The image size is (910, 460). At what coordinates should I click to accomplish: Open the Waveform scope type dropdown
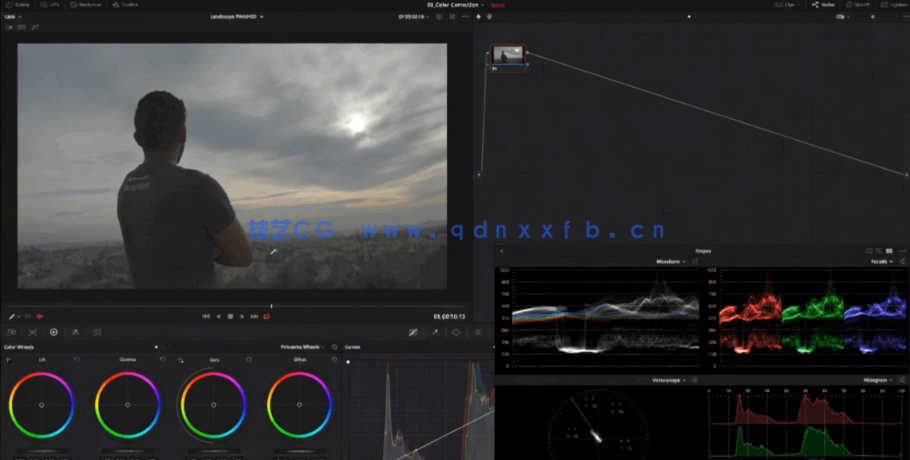coord(670,262)
